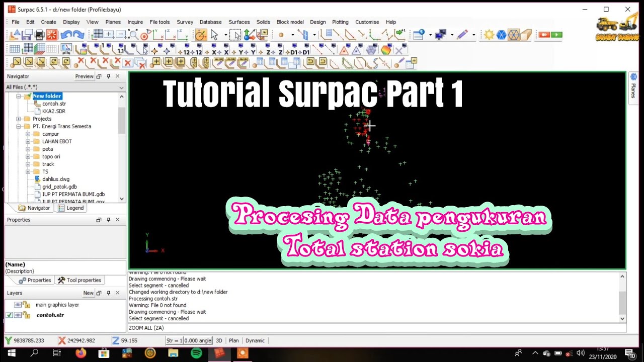This screenshot has height=362, width=644.
Task: Click the Windows Start button
Action: coord(11,353)
